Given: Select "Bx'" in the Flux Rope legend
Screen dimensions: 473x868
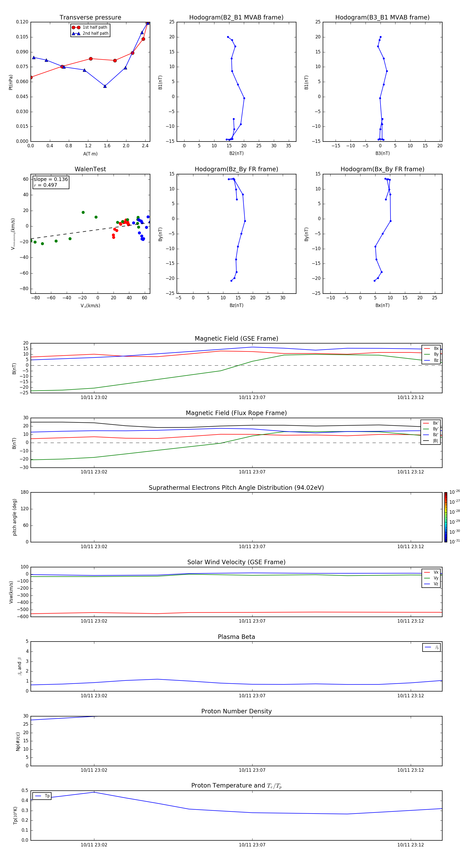Looking at the screenshot, I should (431, 423).
